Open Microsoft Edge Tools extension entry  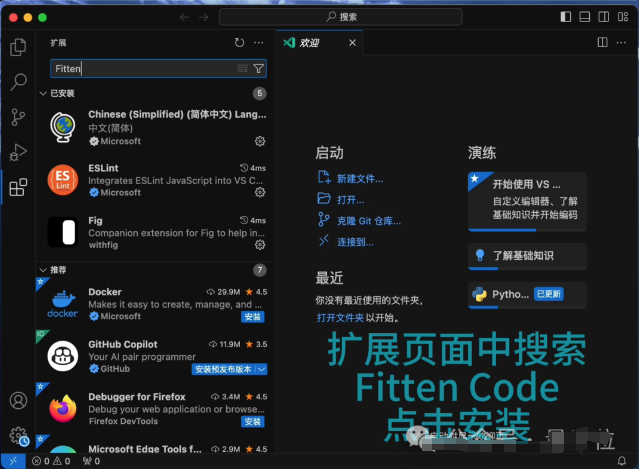point(156,445)
